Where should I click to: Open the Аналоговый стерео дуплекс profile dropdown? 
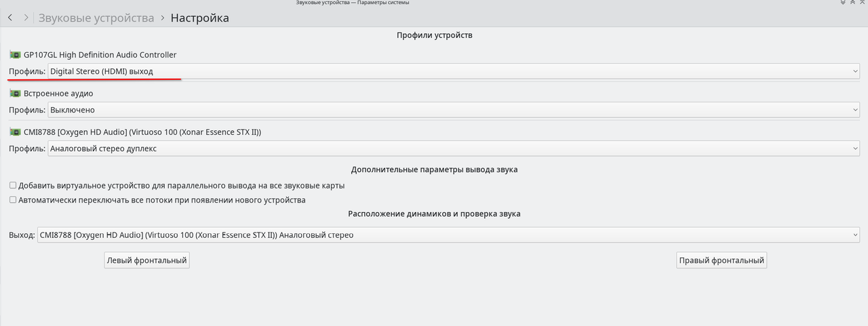454,148
